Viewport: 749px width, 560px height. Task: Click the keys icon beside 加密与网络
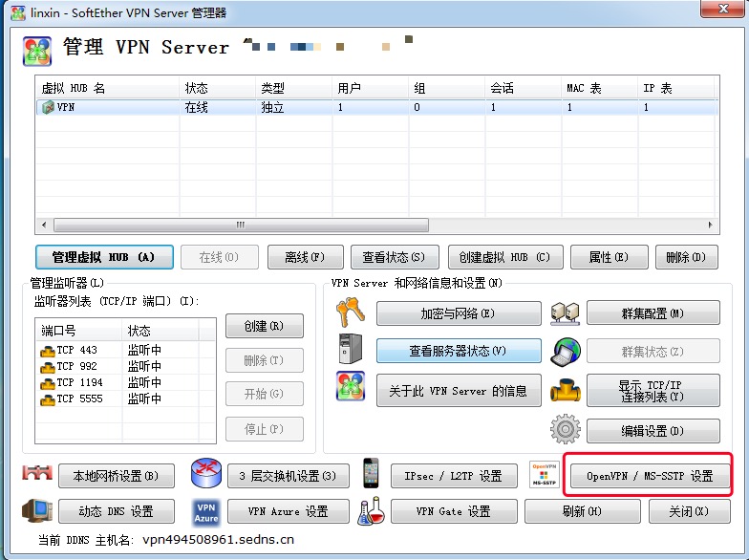(351, 312)
